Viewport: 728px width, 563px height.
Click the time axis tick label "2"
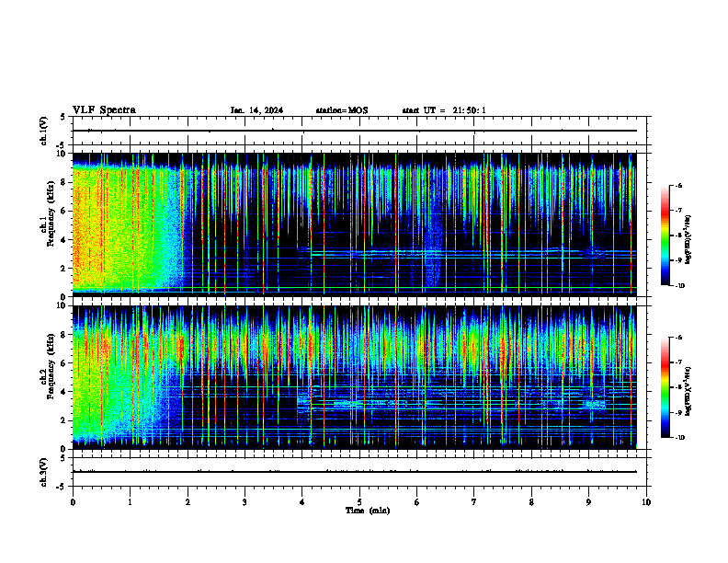[x=188, y=502]
